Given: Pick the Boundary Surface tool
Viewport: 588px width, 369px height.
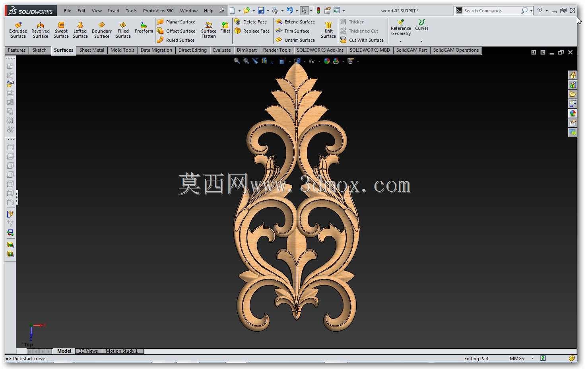Looking at the screenshot, I should (x=102, y=30).
